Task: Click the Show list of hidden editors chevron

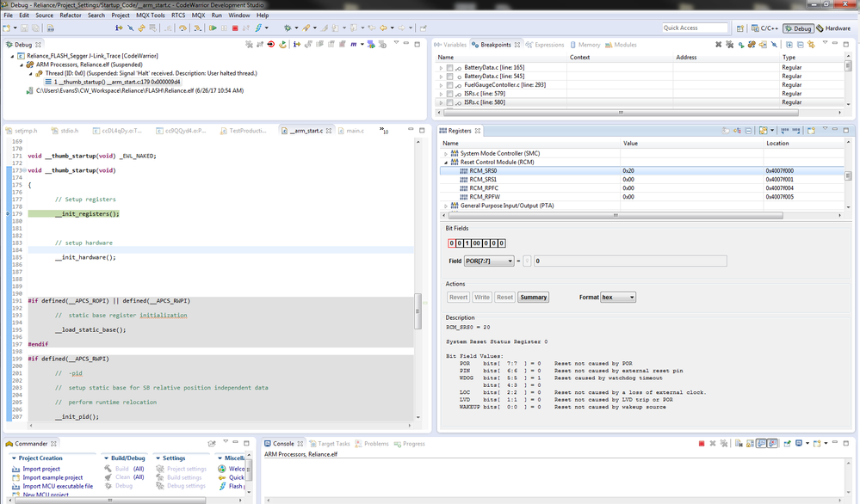Action: point(384,131)
